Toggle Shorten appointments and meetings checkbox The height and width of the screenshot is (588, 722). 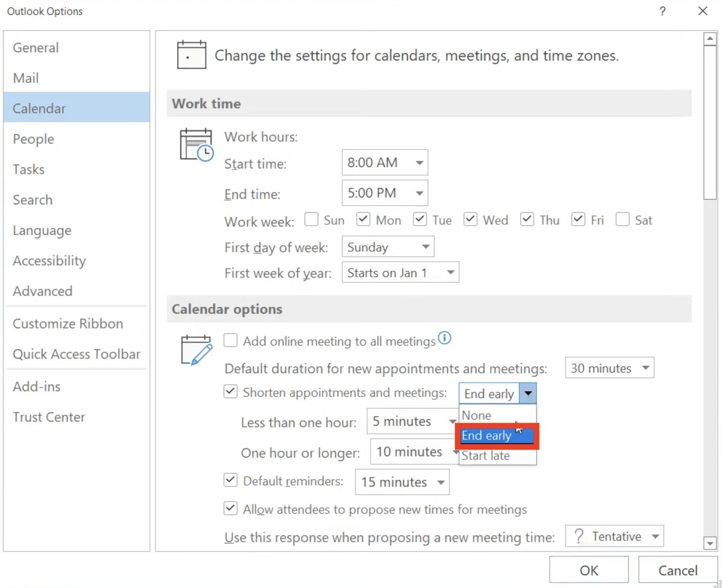(x=231, y=392)
